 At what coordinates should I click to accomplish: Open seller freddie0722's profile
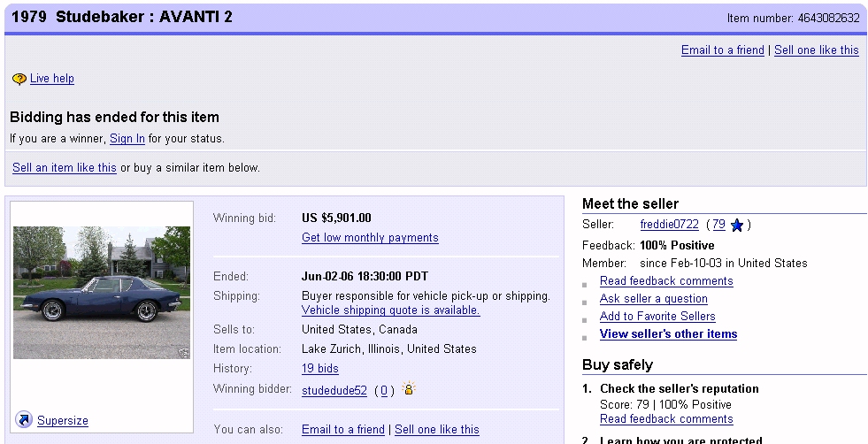670,225
